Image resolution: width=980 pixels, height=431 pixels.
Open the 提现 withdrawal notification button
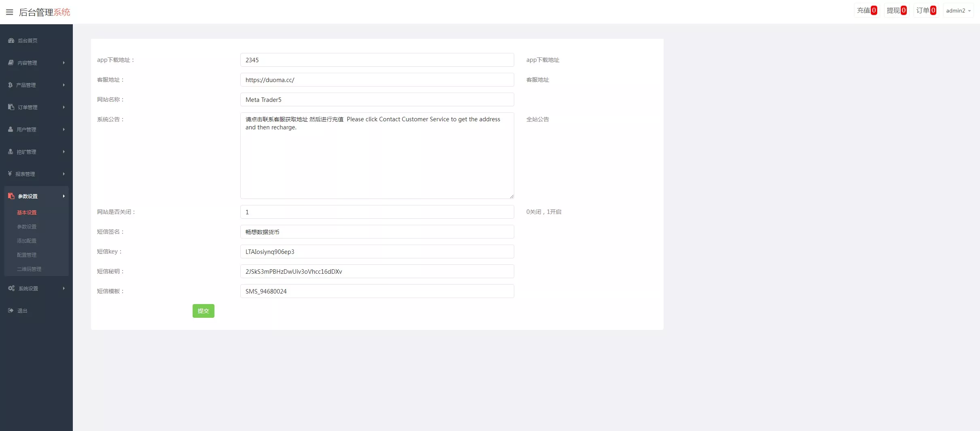[x=896, y=11]
